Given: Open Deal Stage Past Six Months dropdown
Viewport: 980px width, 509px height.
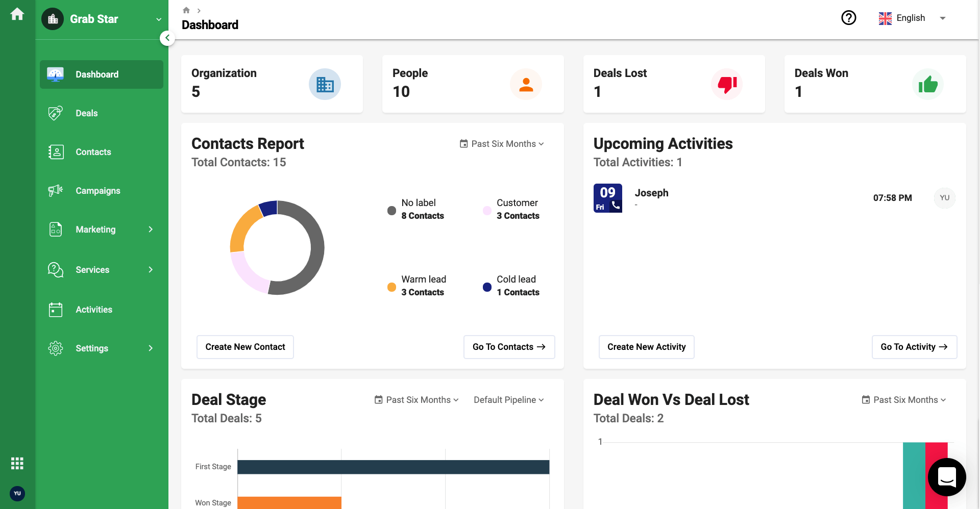Looking at the screenshot, I should 416,400.
